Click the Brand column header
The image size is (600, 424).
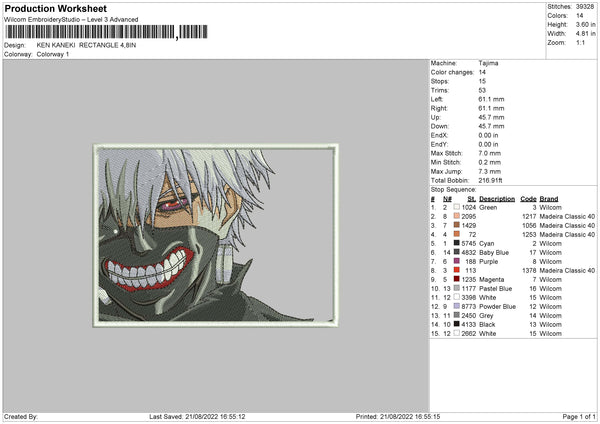click(x=549, y=199)
